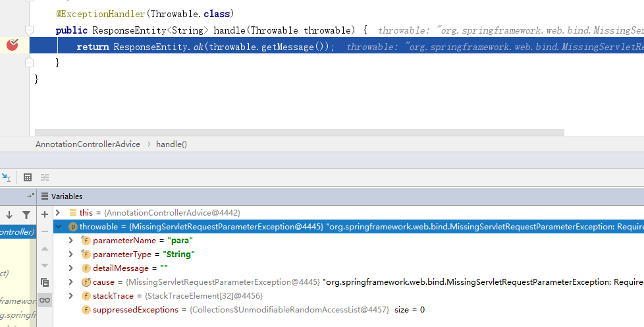Click the next frame down arrow
Viewport: 644px width, 327px height.
point(9,214)
